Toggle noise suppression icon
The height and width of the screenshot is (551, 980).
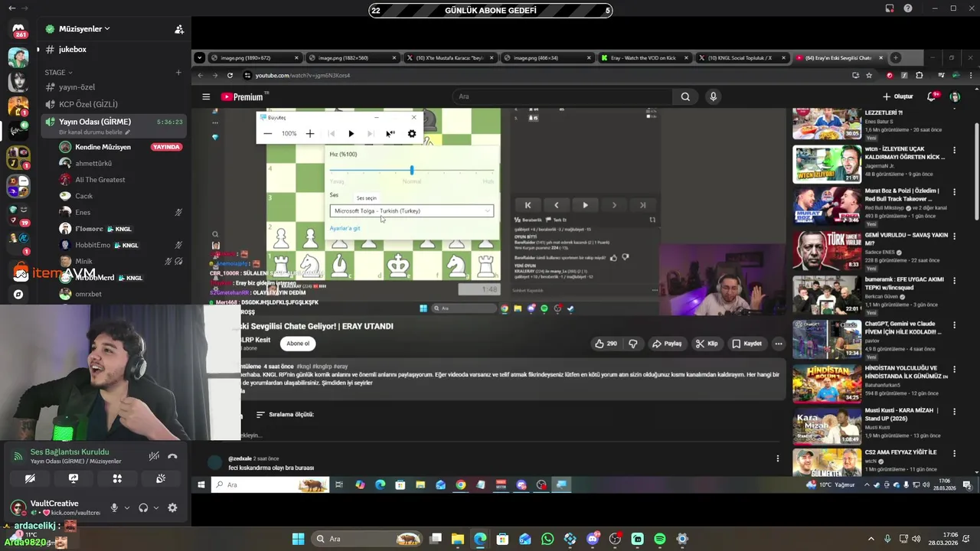coord(154,456)
